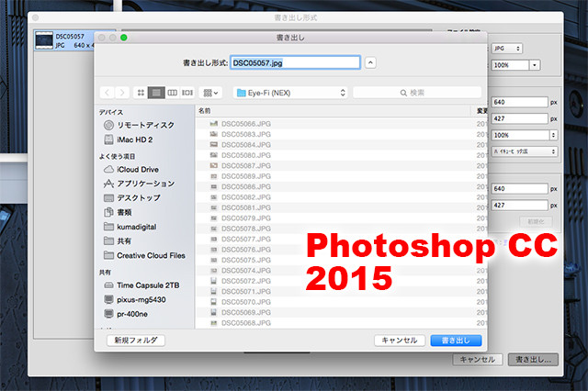Open the JPG format dropdown

[505, 48]
